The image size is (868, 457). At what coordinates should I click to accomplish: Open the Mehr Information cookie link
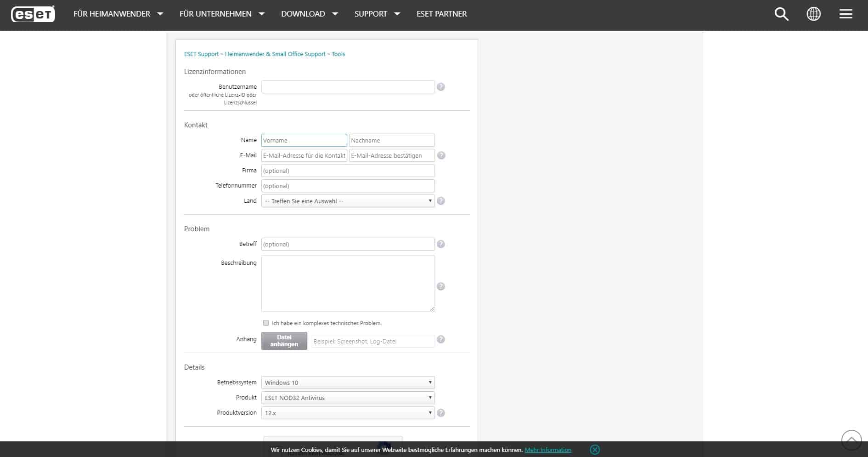(x=548, y=450)
